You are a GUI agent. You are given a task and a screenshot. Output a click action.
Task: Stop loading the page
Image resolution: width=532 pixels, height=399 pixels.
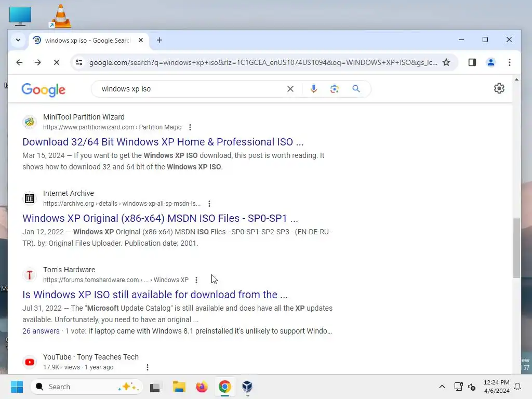click(x=57, y=62)
